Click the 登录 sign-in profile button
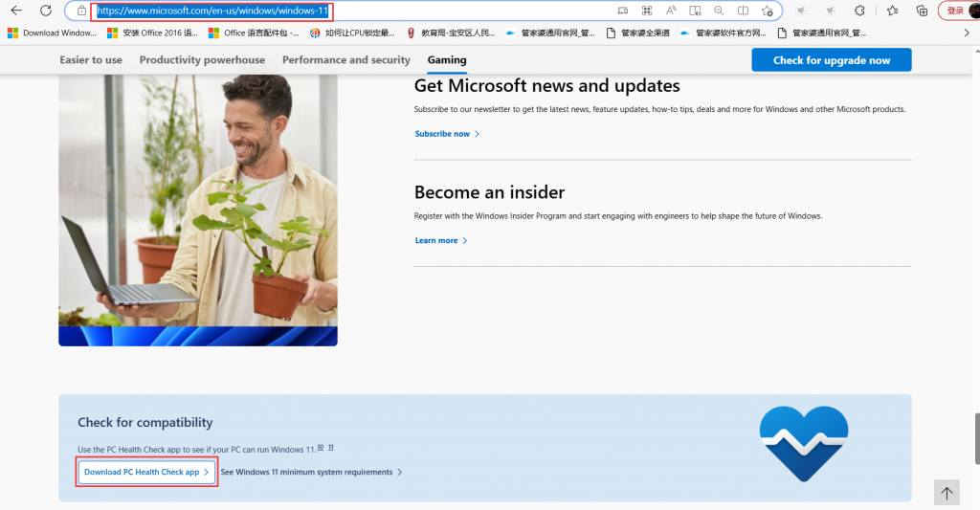 [959, 11]
